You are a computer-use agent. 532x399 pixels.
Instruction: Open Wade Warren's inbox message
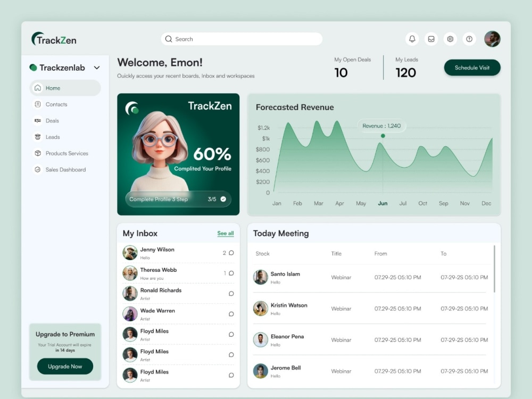click(x=178, y=314)
